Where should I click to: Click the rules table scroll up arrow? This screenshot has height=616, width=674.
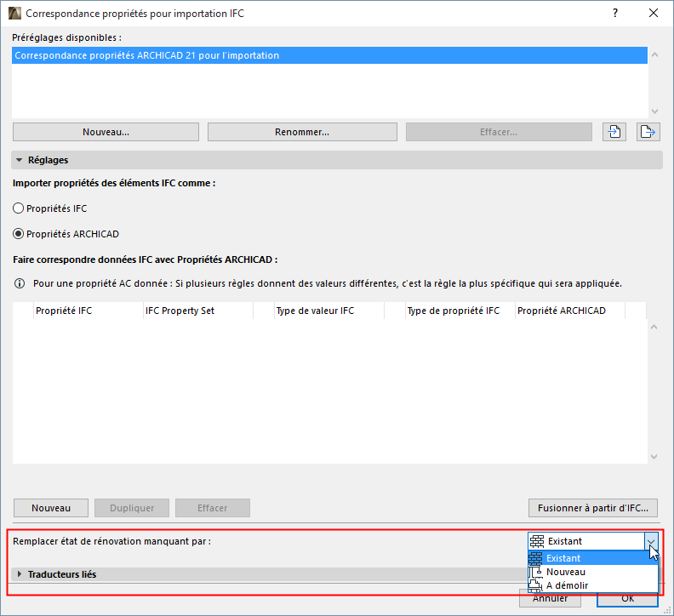tap(654, 327)
